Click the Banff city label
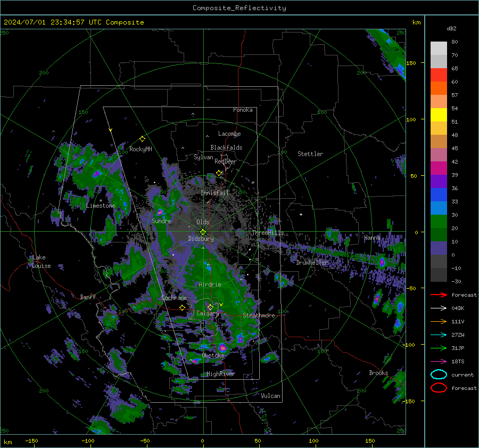 (88, 297)
